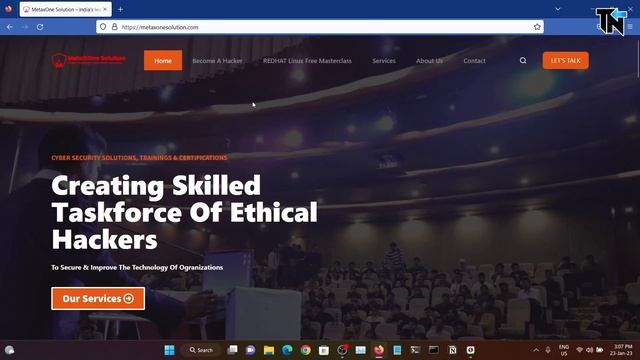
Task: Launch Microsoft Edge from the taskbar
Action: (287, 350)
